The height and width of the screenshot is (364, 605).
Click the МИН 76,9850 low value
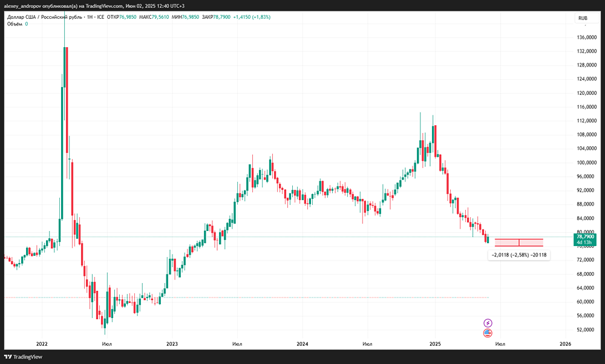pyautogui.click(x=185, y=17)
